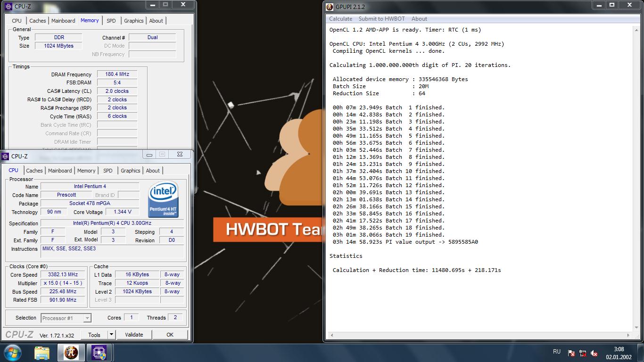Open the Windows Start orb
Screen dimensions: 644x362
[x=13, y=352]
